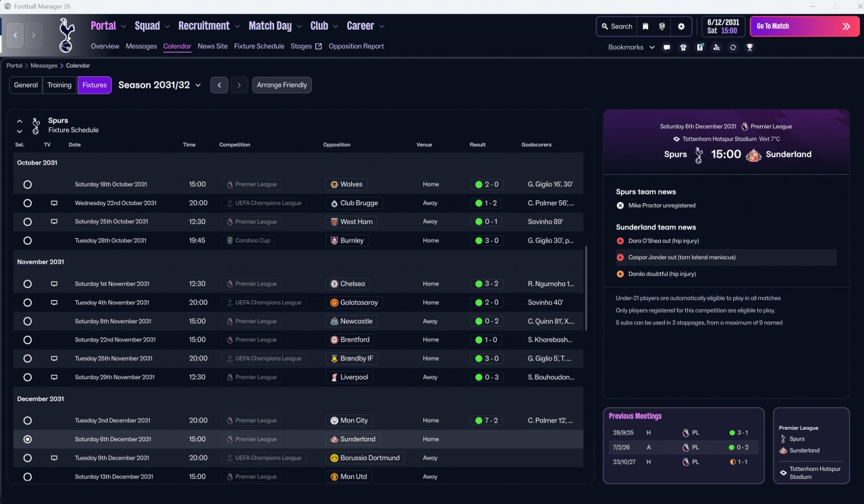Select the Man City fixture radio button
This screenshot has height=504, width=864.
(x=27, y=420)
